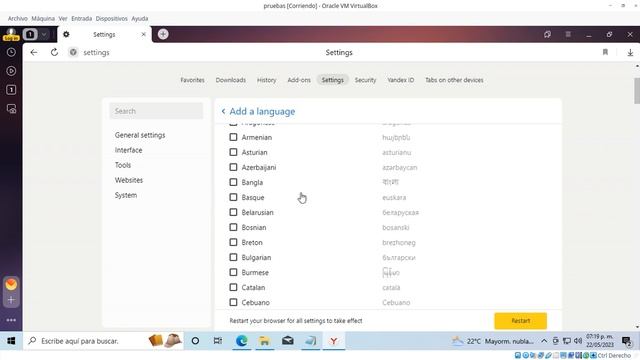640x360 pixels.
Task: Open Interface settings section
Action: coord(129,150)
